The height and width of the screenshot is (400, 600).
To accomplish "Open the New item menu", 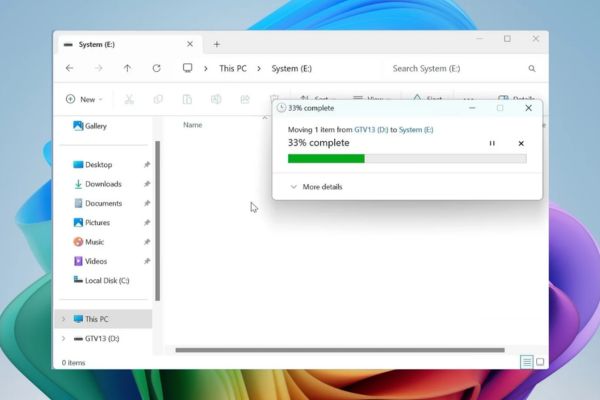I will click(84, 99).
